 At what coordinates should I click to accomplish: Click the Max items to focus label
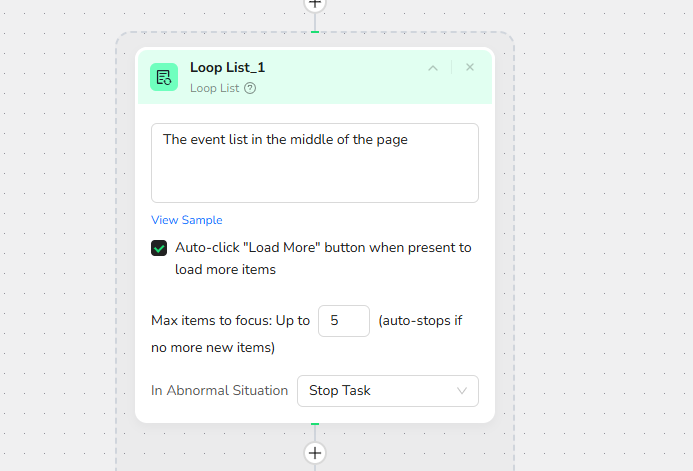[230, 321]
